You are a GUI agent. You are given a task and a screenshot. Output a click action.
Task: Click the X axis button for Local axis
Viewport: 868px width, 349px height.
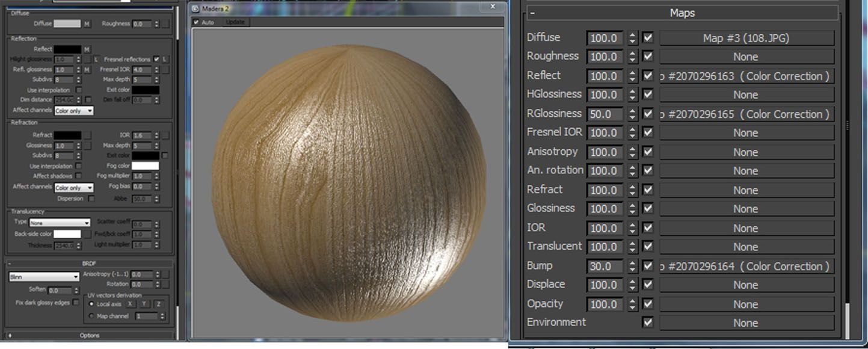pyautogui.click(x=131, y=304)
